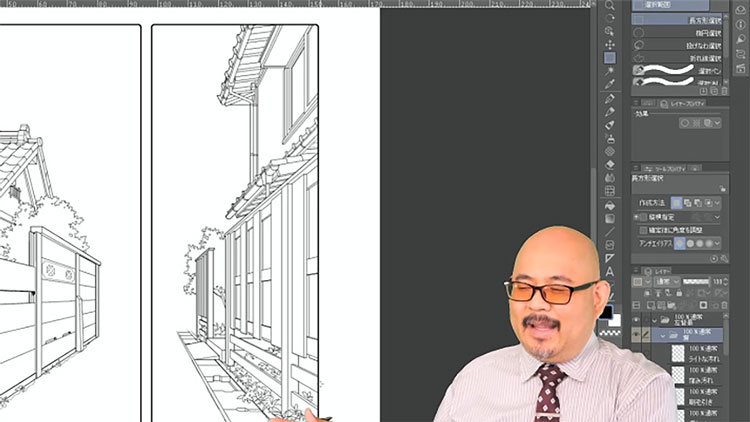750x422 pixels.
Task: Click trash icon to delete sub tool
Action: (x=724, y=91)
